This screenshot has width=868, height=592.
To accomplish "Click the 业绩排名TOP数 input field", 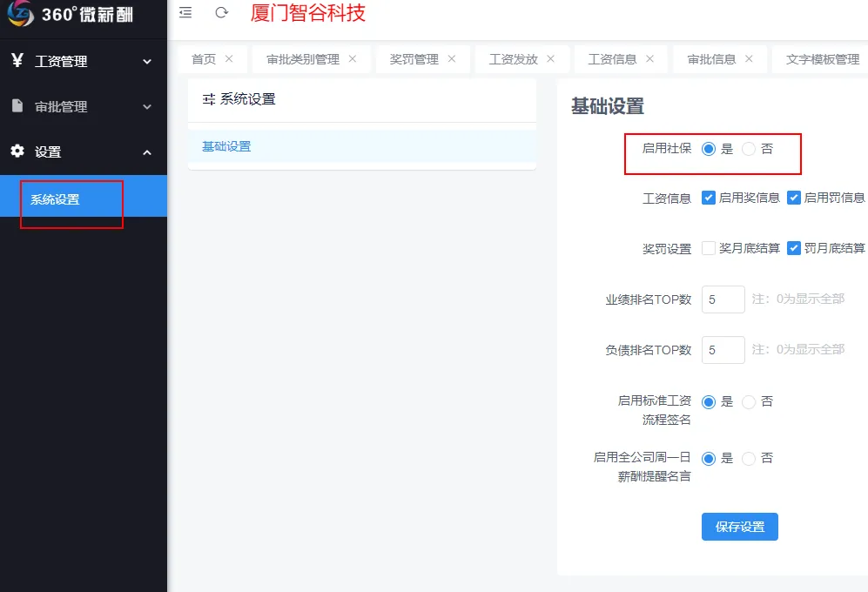I will (x=723, y=299).
